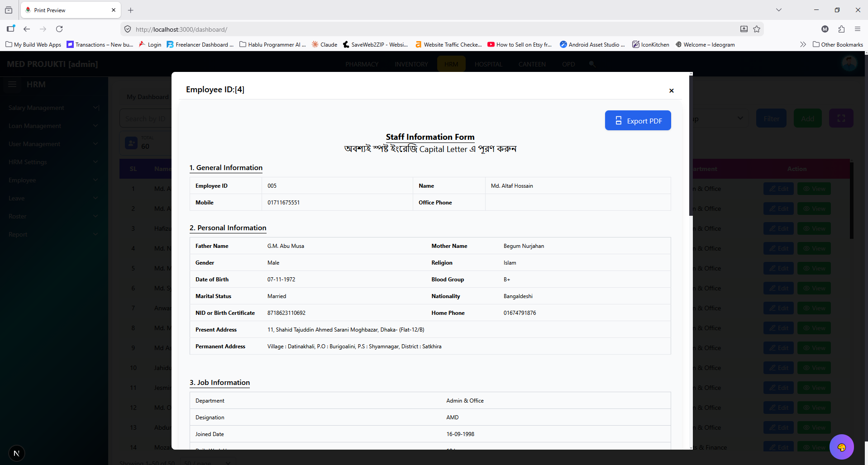
Task: Open the group dropdown beside Filter
Action: point(720,119)
